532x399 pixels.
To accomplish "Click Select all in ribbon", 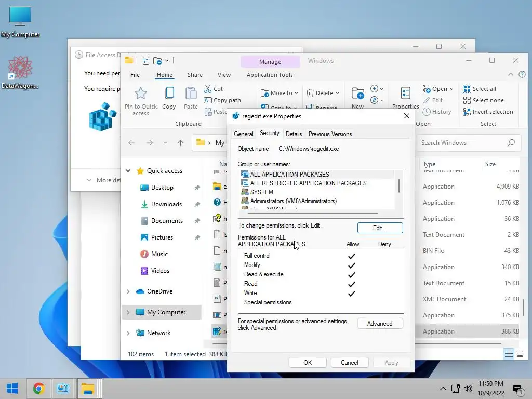I will [480, 89].
